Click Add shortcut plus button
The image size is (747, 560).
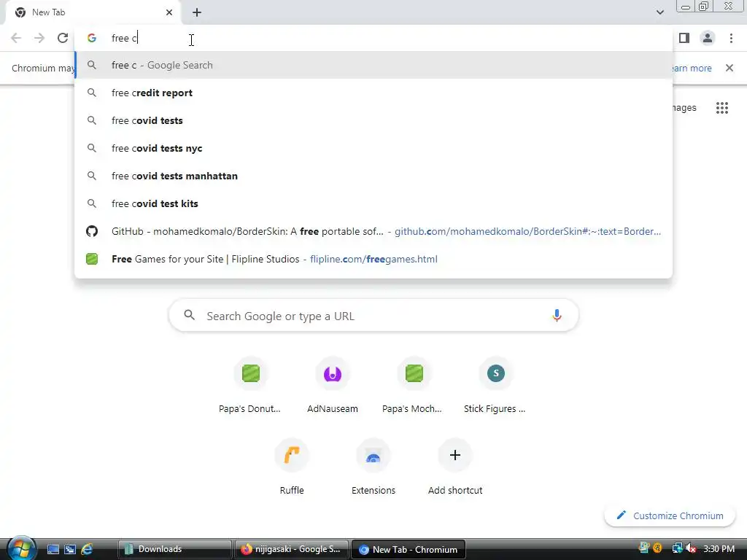(455, 455)
